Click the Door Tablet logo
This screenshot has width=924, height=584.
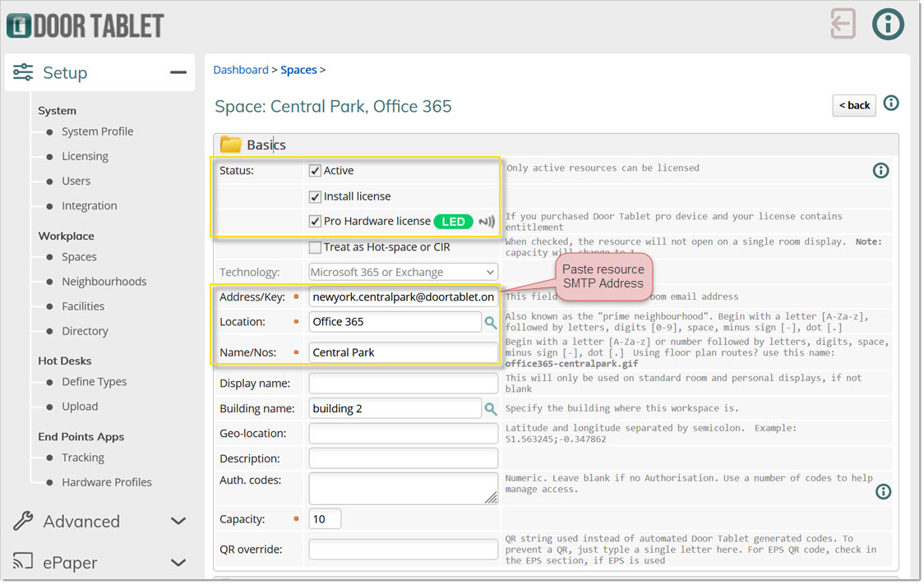tap(85, 26)
